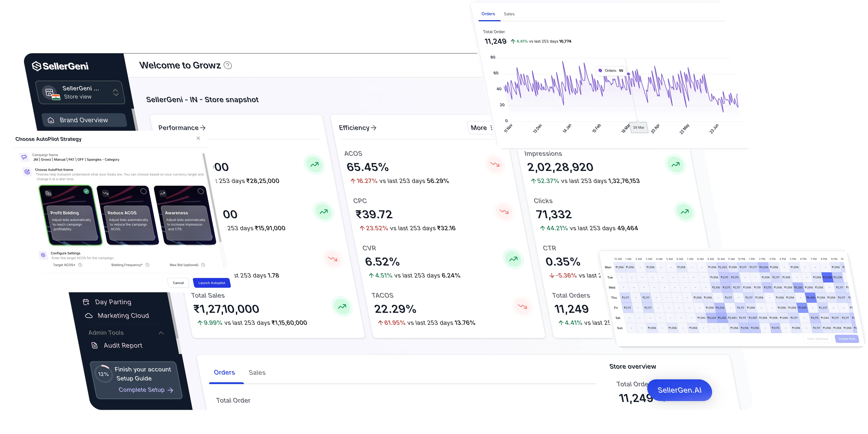This screenshot has height=434, width=868.
Task: Switch to Orders tab in top chart panel
Action: pos(488,14)
